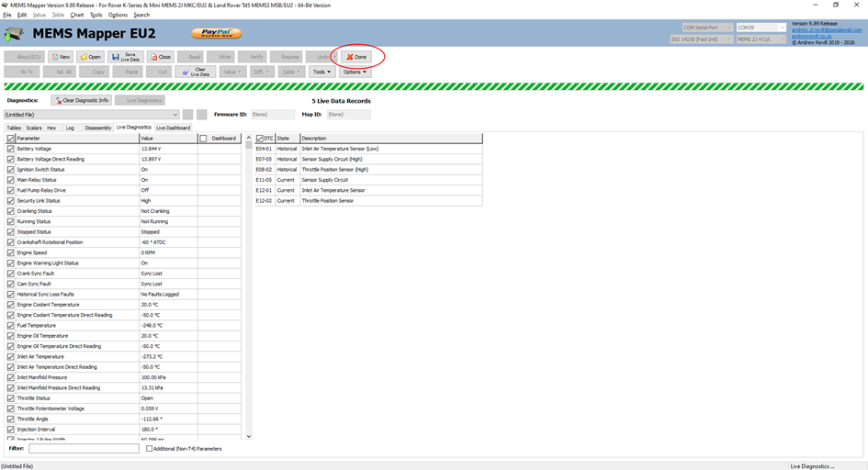Open the Chart menu

(77, 15)
